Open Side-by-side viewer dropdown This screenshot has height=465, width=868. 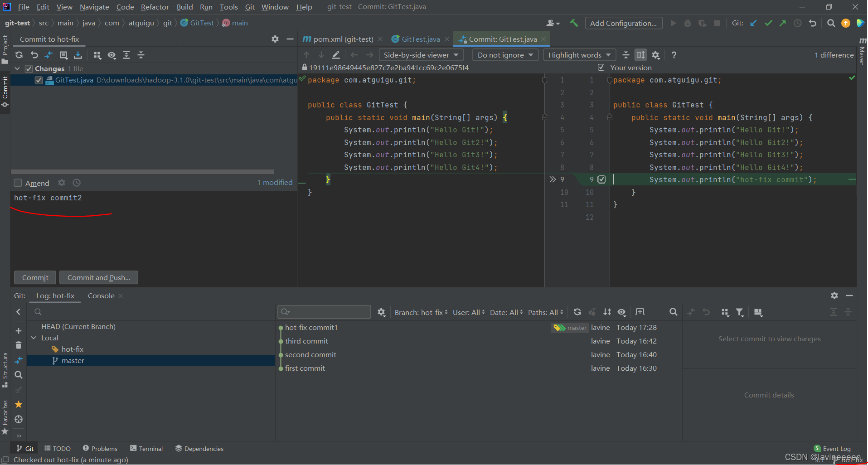coord(421,55)
